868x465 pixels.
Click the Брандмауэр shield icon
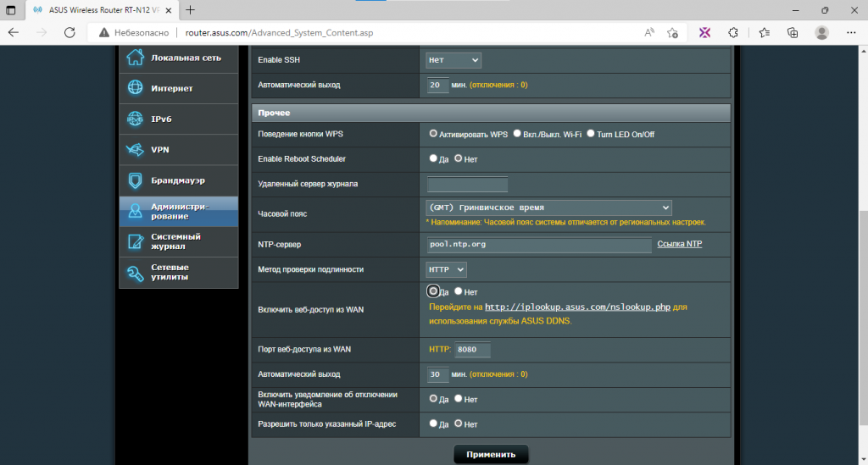point(135,180)
